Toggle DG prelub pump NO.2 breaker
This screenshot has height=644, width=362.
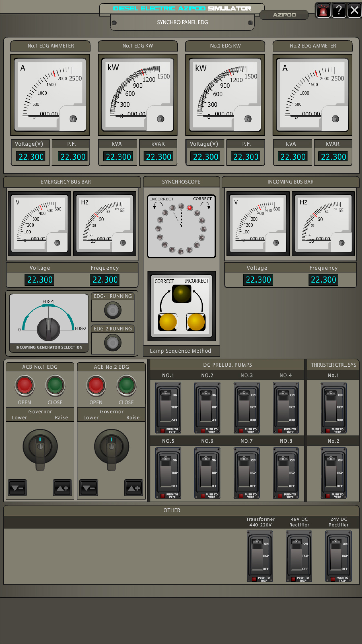pyautogui.click(x=207, y=407)
